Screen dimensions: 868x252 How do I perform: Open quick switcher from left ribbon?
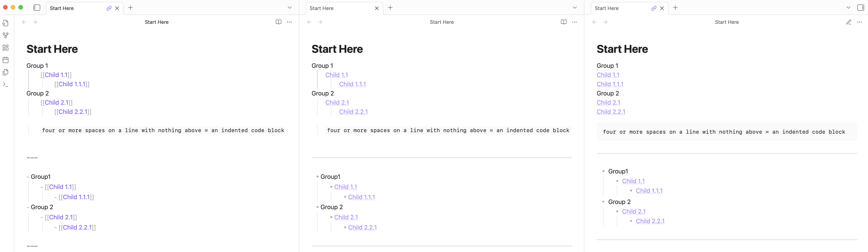[5, 23]
